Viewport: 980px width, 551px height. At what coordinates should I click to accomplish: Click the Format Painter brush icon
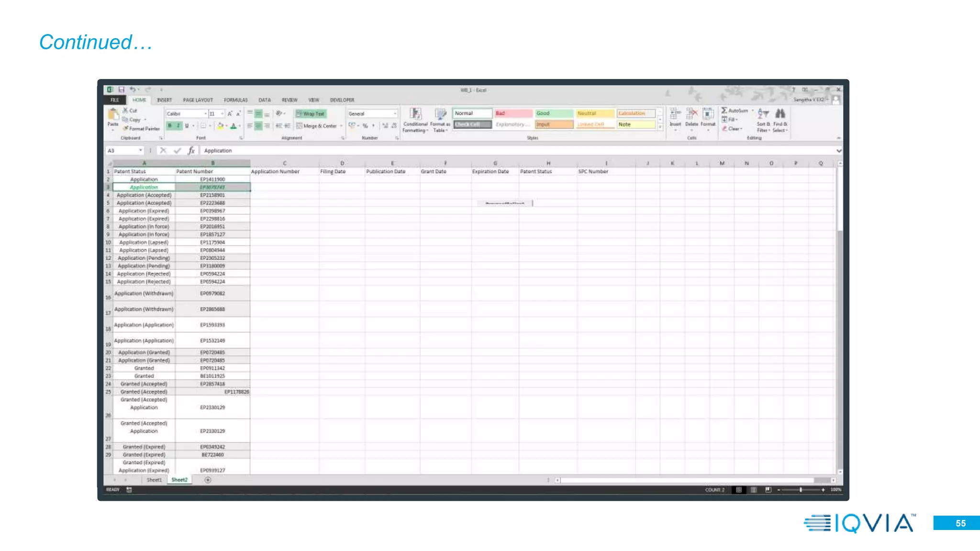pos(126,128)
